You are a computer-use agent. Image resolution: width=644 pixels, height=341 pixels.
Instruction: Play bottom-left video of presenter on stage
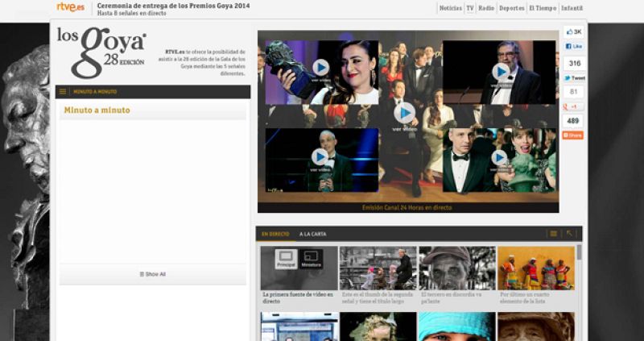coord(320,156)
